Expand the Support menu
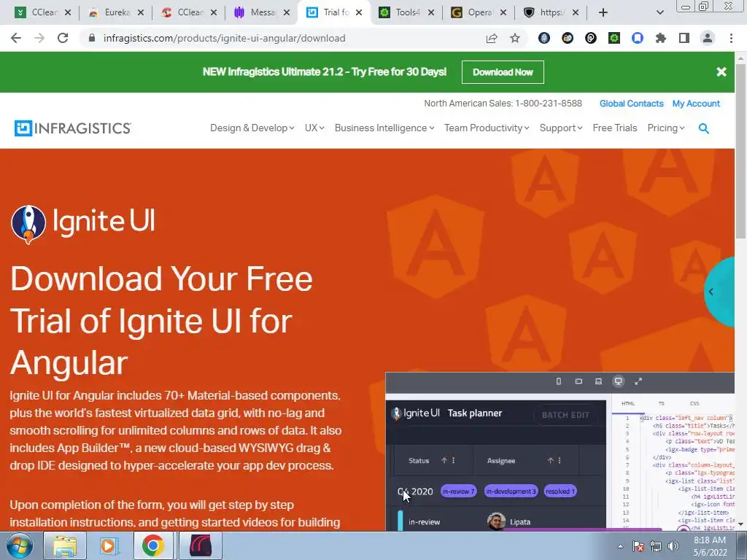Screen dimensions: 747x560 point(561,128)
